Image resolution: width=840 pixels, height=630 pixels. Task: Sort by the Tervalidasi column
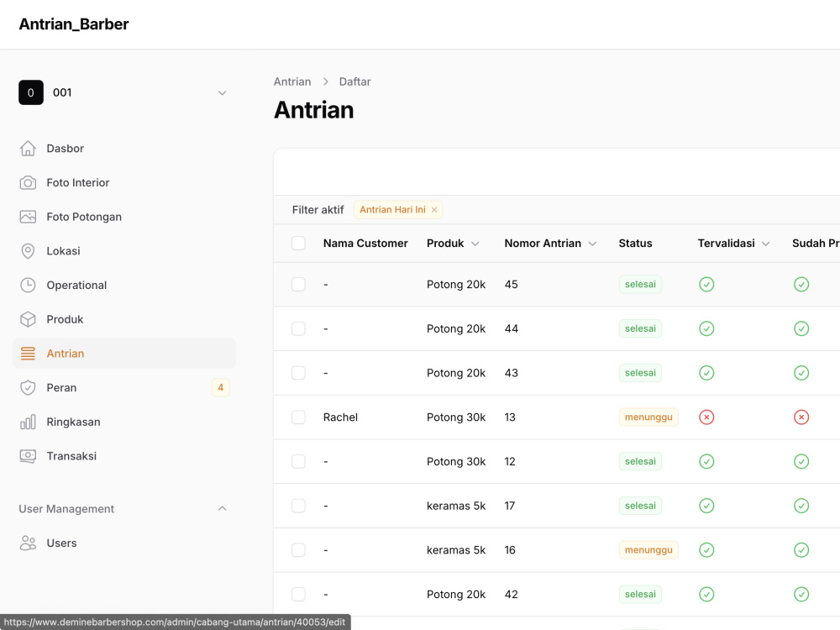point(733,244)
